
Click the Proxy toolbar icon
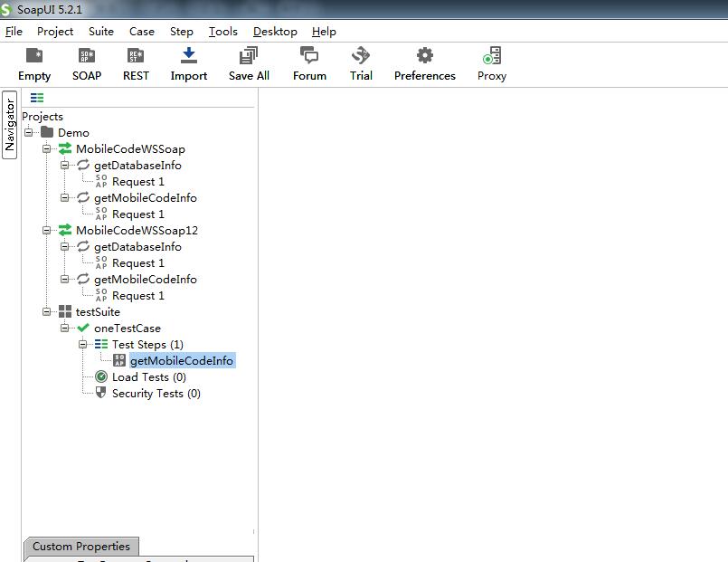pyautogui.click(x=492, y=55)
